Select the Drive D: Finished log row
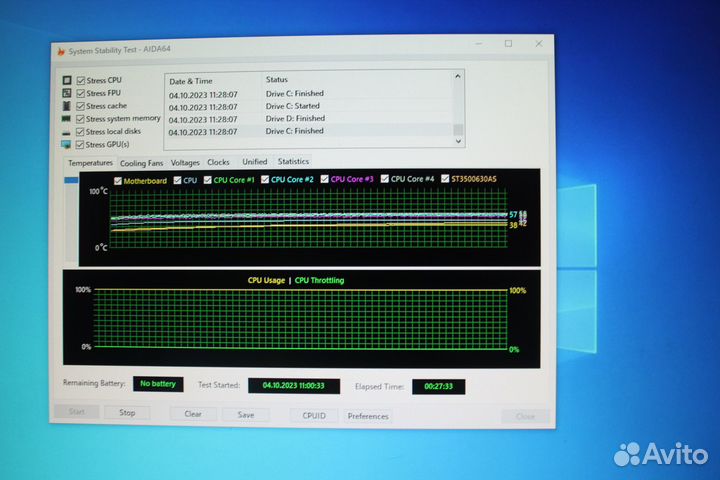This screenshot has height=480, width=720. [x=309, y=119]
